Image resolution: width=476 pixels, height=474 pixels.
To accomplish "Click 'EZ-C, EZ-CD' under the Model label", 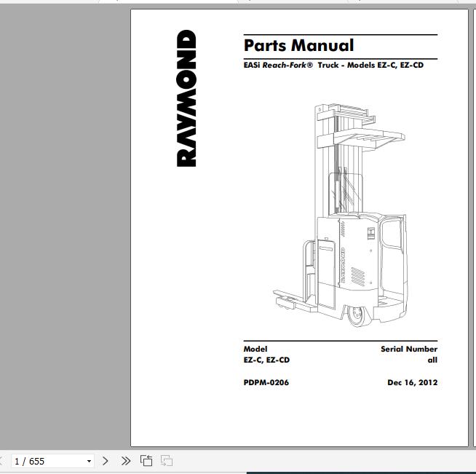I will click(266, 360).
